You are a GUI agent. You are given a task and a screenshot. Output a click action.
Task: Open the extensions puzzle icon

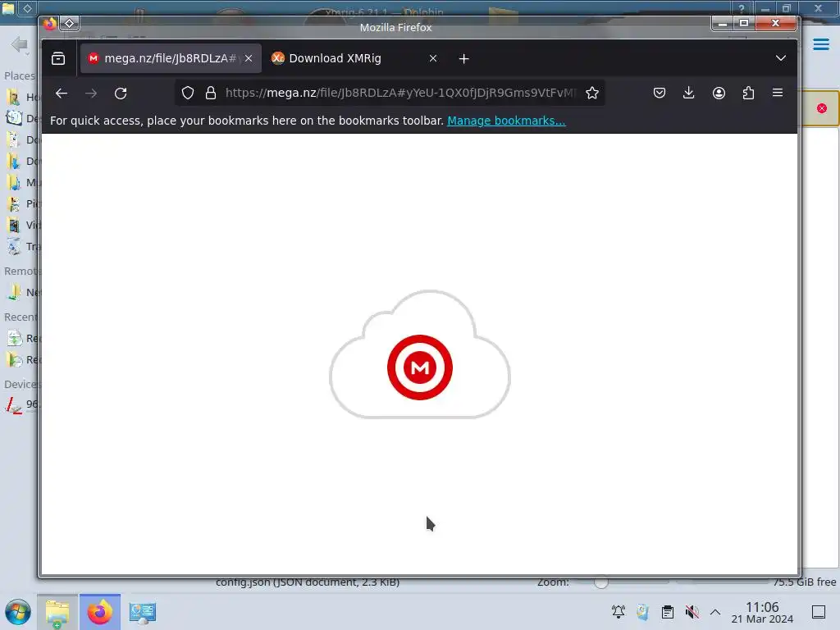pos(748,93)
